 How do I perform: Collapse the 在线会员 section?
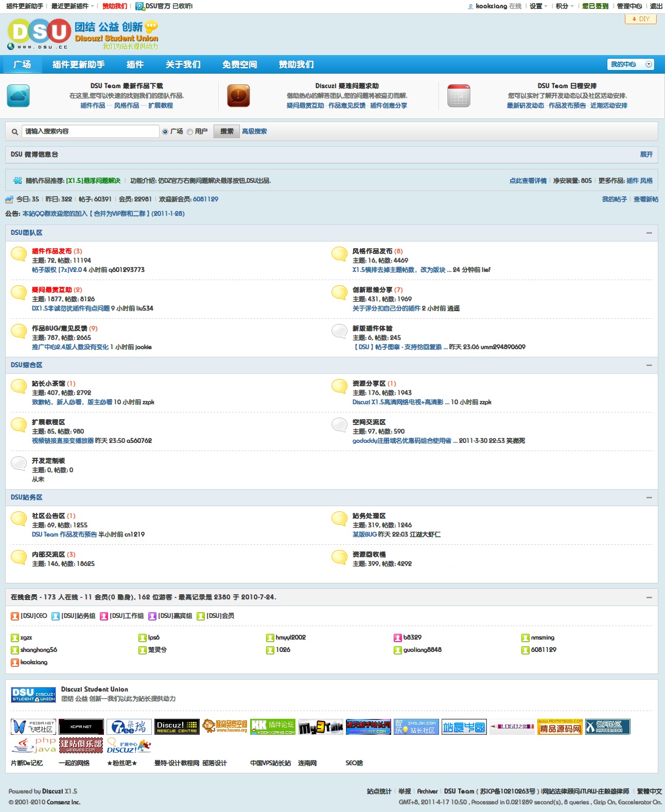pos(649,597)
